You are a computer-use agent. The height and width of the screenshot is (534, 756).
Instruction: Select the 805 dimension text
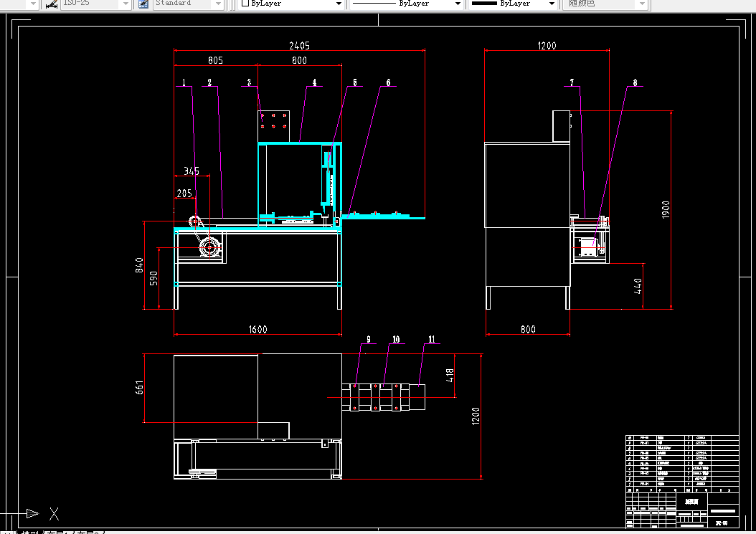tap(215, 60)
